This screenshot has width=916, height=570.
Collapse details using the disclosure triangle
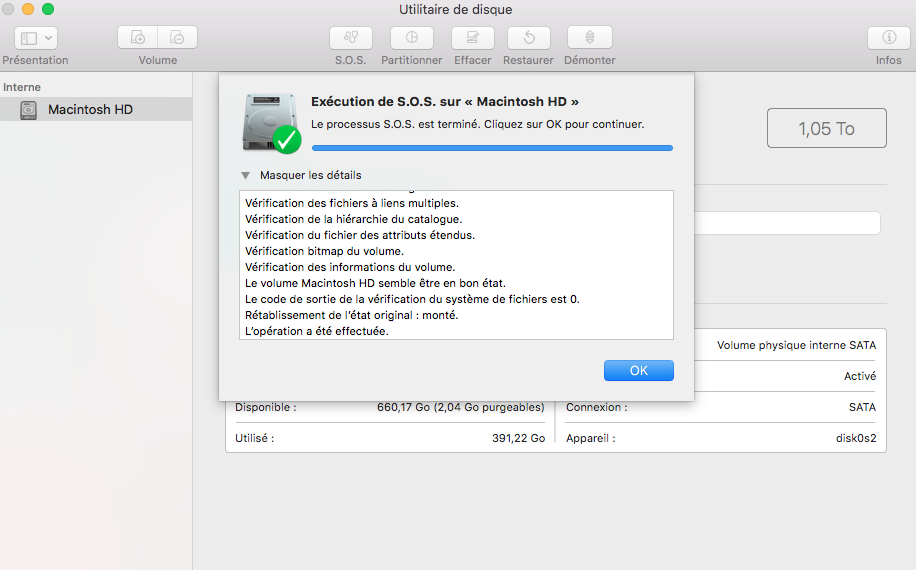[x=245, y=175]
